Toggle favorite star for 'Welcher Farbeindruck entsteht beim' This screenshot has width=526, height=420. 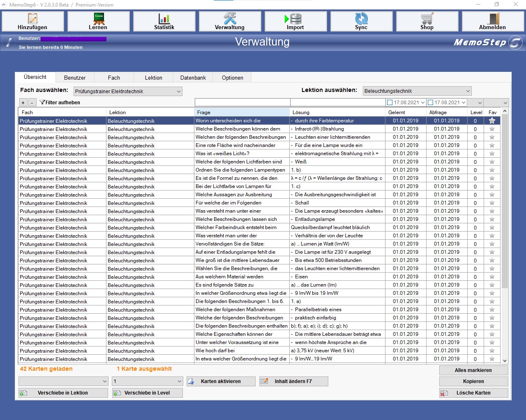[x=492, y=227]
